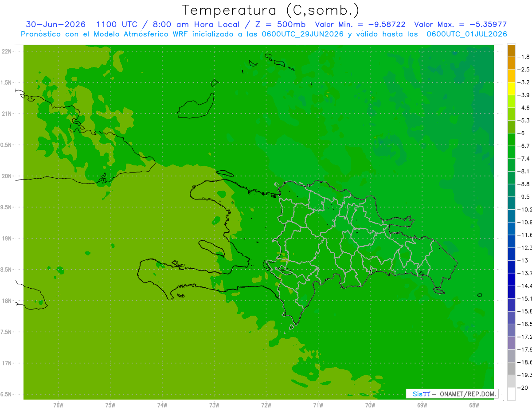Select the 'Z = 500mb' level text
The height and width of the screenshot is (411, 532).
280,24
